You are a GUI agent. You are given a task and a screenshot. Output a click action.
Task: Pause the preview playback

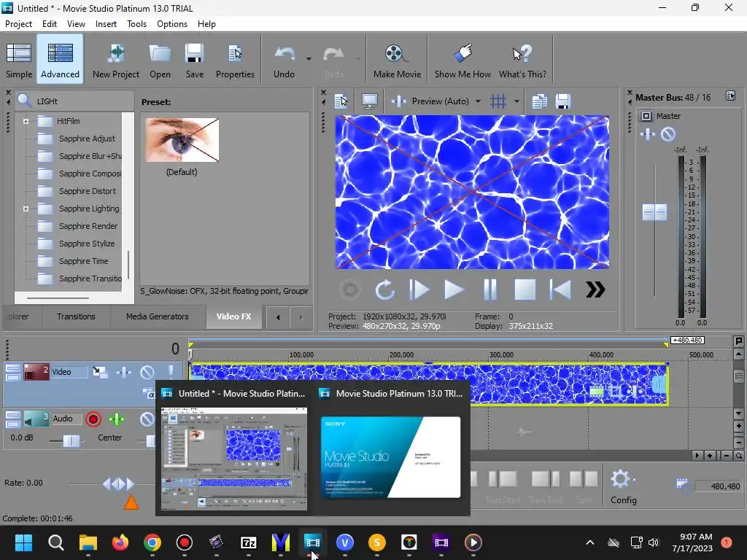click(x=489, y=289)
